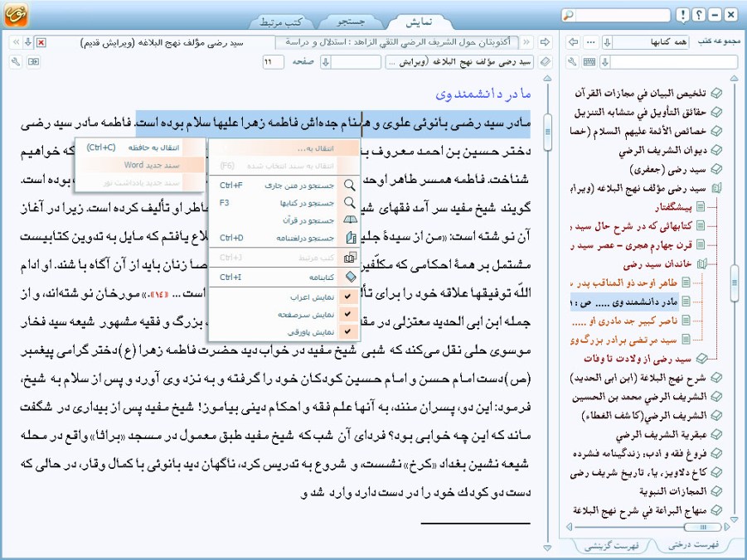Collapse the سید رضی مؤلف نهج البلاغه tree node
This screenshot has height=560, width=747.
(716, 188)
